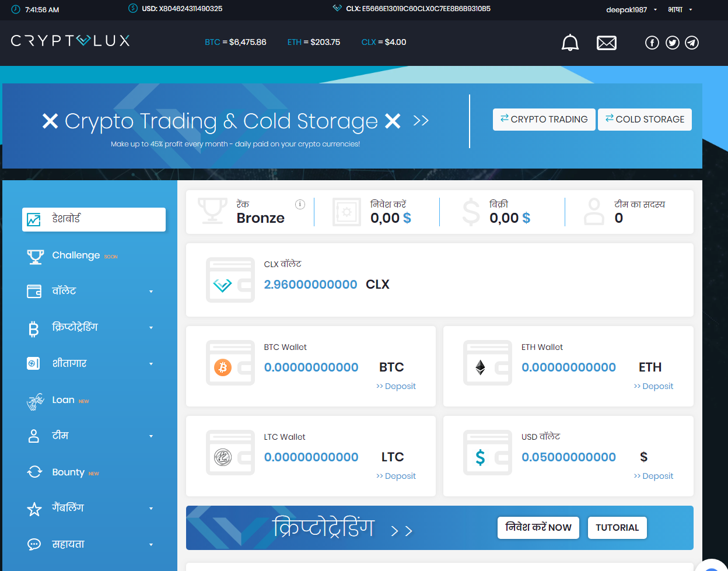Image resolution: width=728 pixels, height=571 pixels.
Task: Click the BTC price $6,475.86
Action: (248, 42)
